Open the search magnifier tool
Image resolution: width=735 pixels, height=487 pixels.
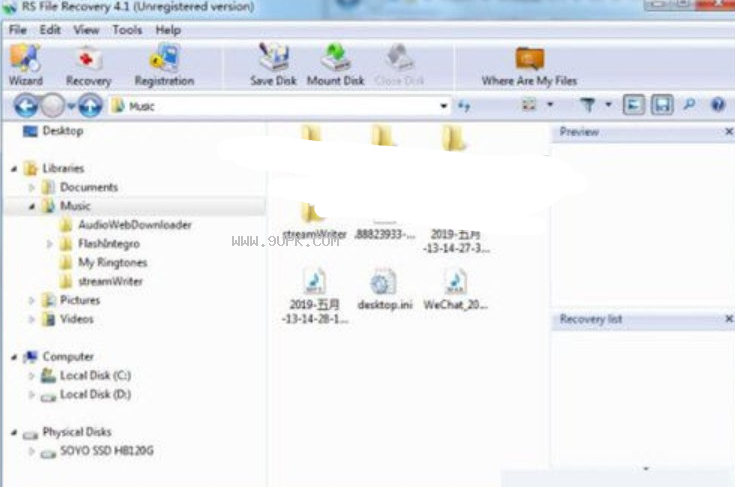coord(689,104)
